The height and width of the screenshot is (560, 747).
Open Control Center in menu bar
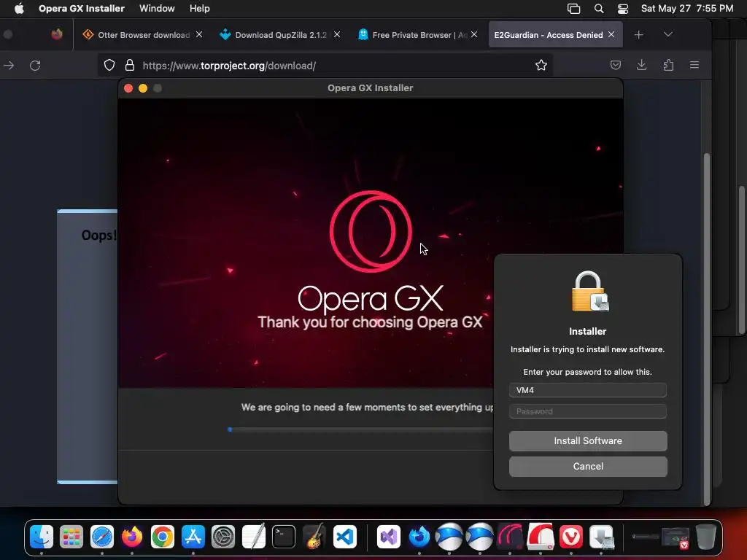point(623,9)
